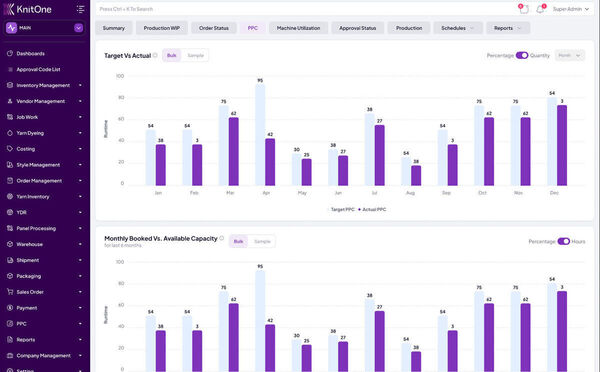Toggle Target PPC legend series
600x372 pixels.
coord(342,209)
